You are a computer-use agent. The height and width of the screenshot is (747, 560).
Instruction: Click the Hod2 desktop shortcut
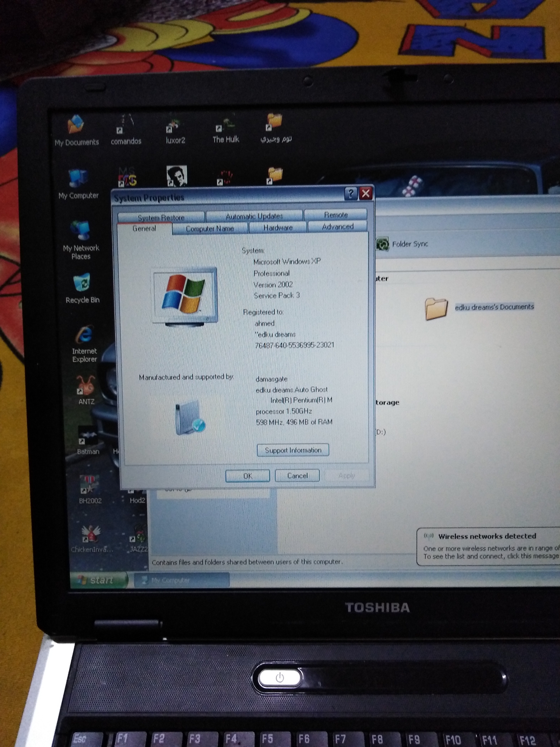[137, 496]
